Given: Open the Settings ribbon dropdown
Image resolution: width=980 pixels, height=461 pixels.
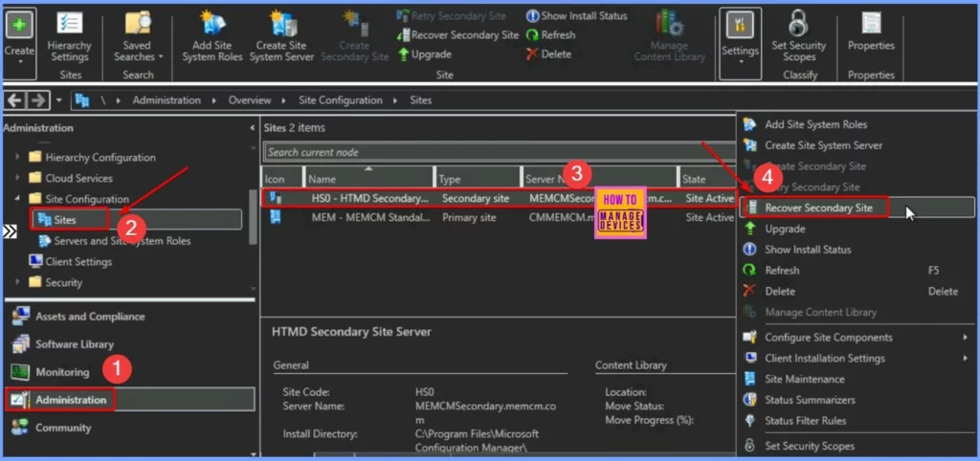Looking at the screenshot, I should (740, 42).
